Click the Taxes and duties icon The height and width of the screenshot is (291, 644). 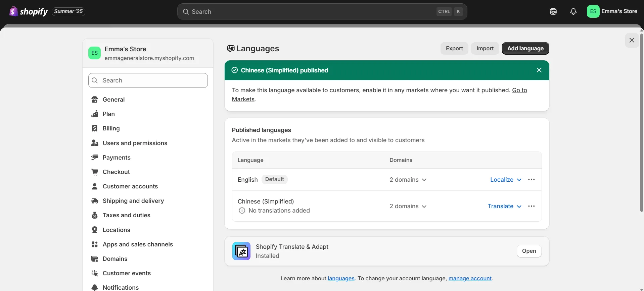tap(95, 215)
